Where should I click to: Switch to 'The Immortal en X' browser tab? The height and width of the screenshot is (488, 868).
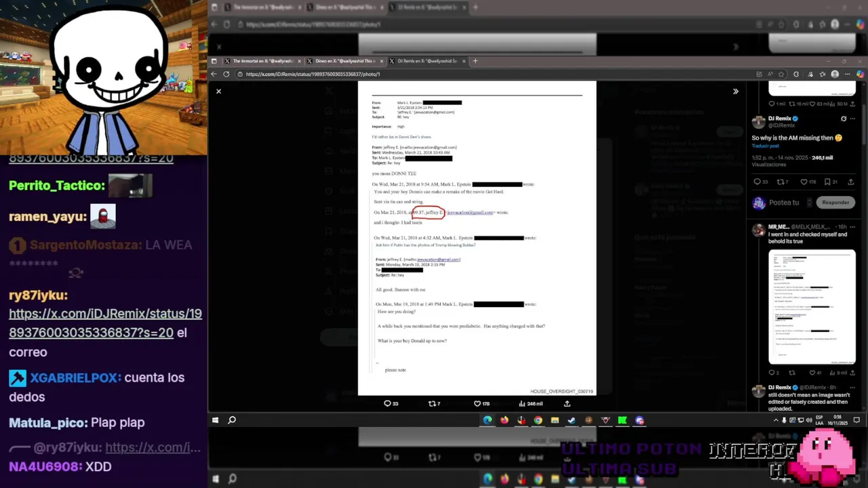tap(263, 61)
